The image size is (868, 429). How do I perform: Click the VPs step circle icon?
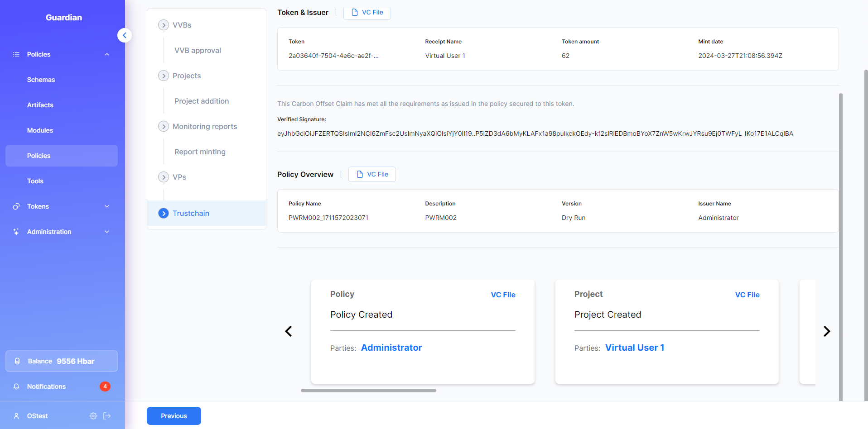point(164,177)
